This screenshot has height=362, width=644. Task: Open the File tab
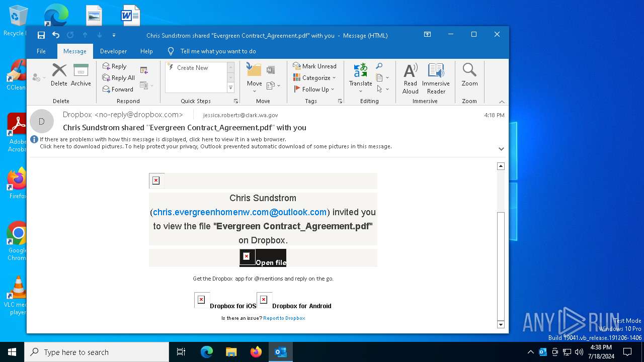point(41,51)
